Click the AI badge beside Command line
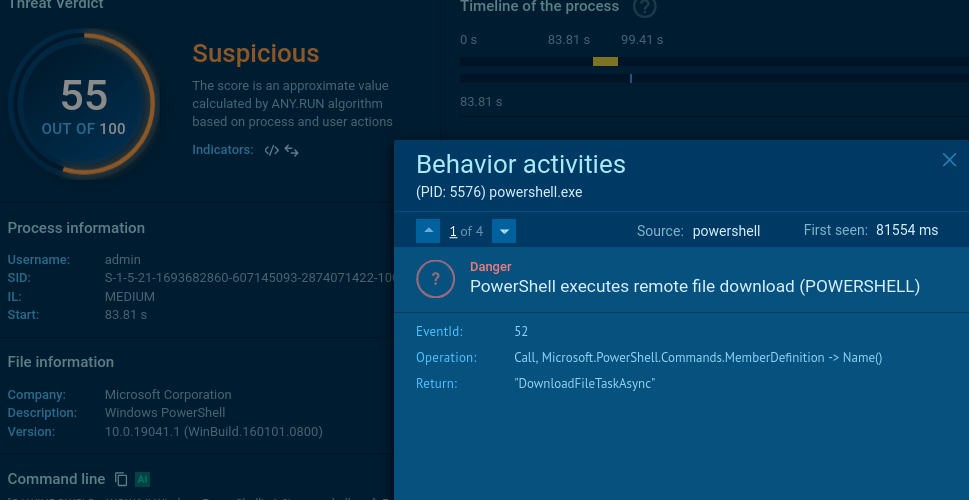The width and height of the screenshot is (969, 500). pyautogui.click(x=142, y=479)
